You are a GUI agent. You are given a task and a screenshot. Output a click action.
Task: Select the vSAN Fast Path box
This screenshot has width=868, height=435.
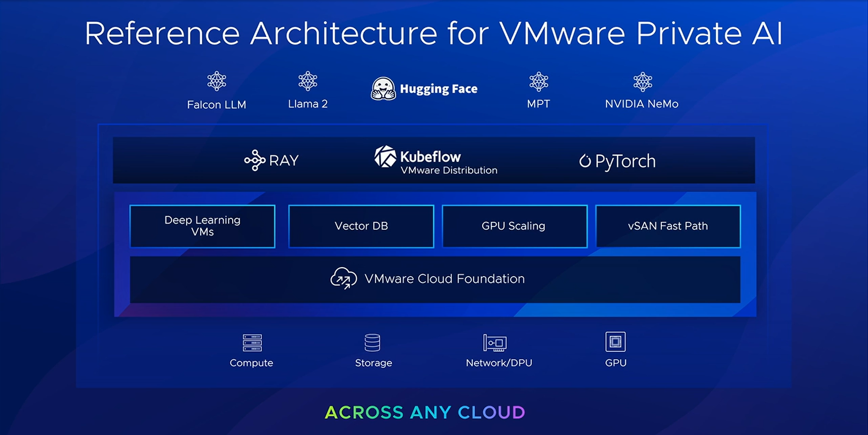[x=668, y=226]
